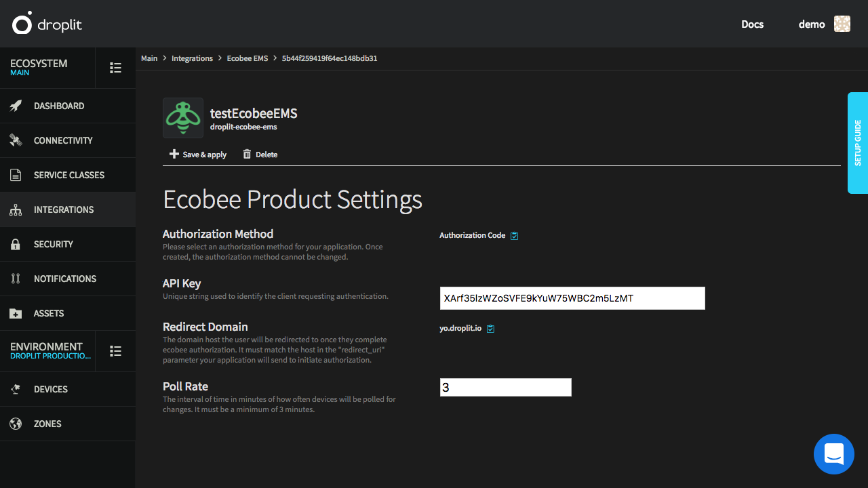This screenshot has height=488, width=868.
Task: Open Service Classes section
Action: pyautogui.click(x=68, y=175)
